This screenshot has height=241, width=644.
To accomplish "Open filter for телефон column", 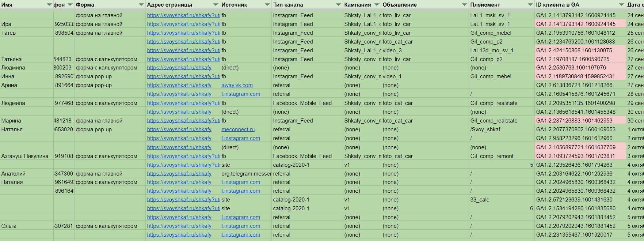I will pos(70,5).
